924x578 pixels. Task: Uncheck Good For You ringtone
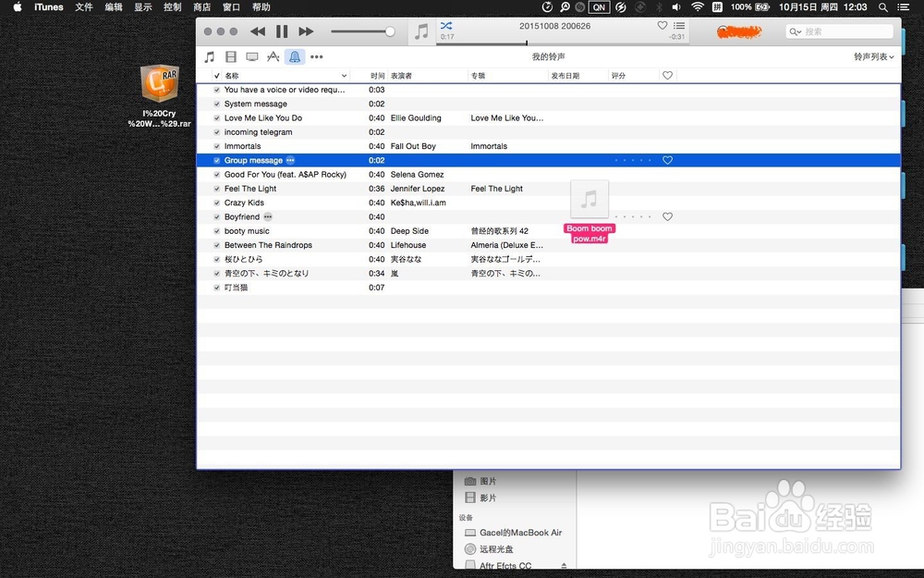coord(217,175)
